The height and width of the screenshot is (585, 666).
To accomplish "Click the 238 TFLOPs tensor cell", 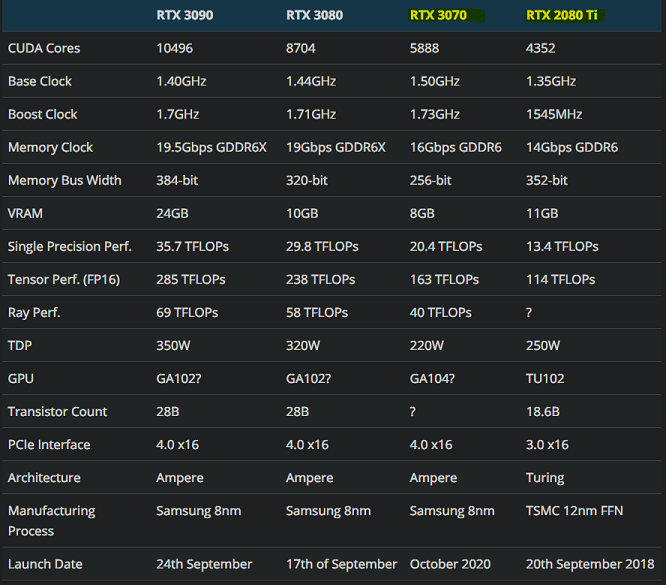I will pos(320,280).
